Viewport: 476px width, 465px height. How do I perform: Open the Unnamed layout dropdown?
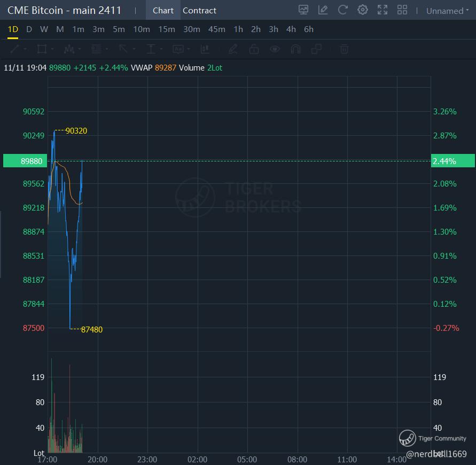click(x=447, y=11)
